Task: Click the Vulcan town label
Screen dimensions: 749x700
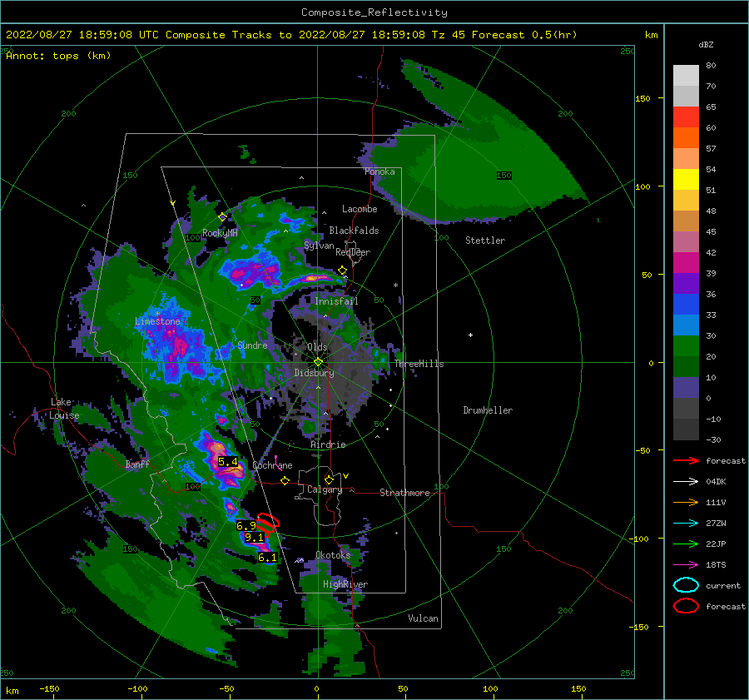Action: (x=424, y=618)
